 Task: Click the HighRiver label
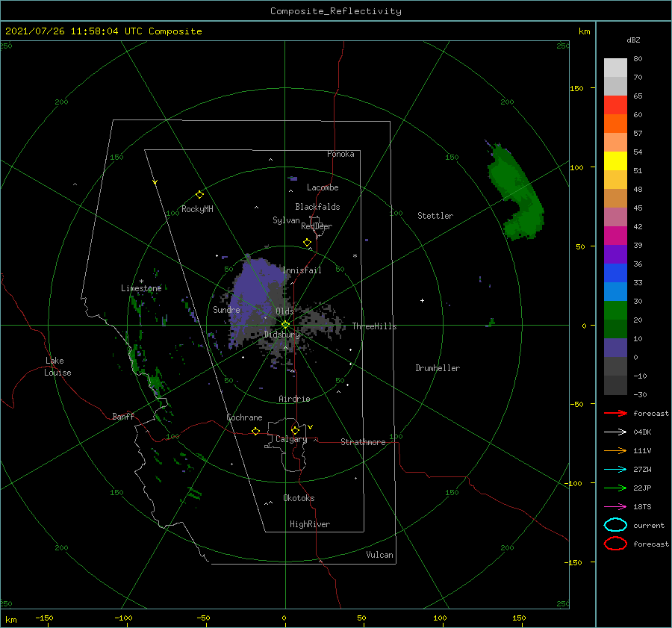309,524
